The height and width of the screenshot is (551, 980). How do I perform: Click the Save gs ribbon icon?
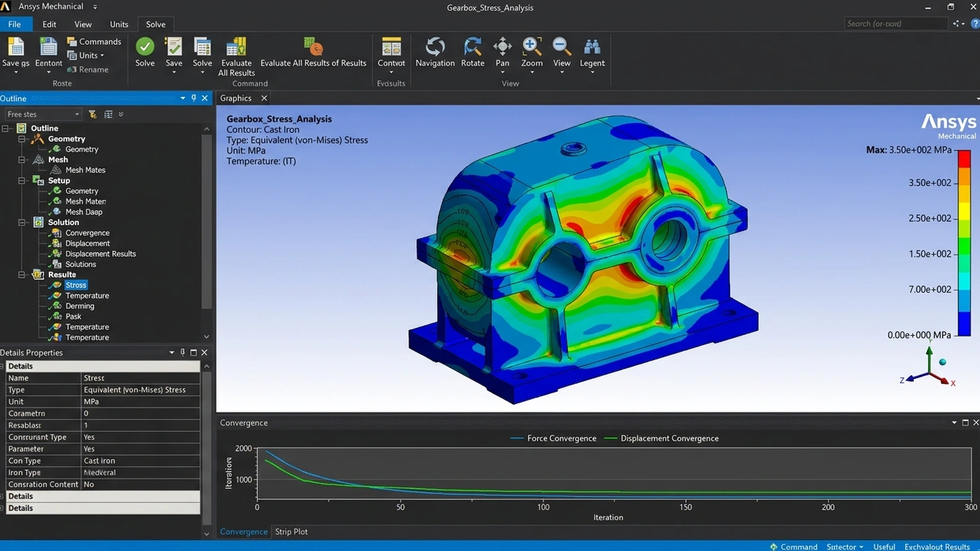(x=16, y=47)
